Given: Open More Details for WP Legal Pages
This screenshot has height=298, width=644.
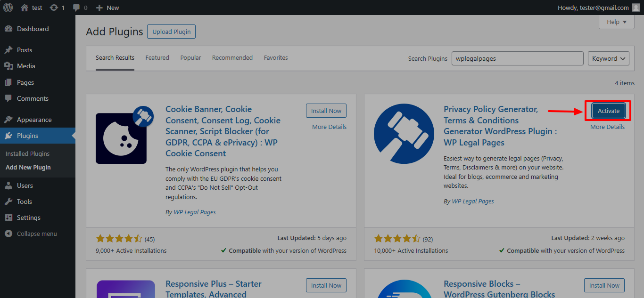Looking at the screenshot, I should [x=607, y=127].
